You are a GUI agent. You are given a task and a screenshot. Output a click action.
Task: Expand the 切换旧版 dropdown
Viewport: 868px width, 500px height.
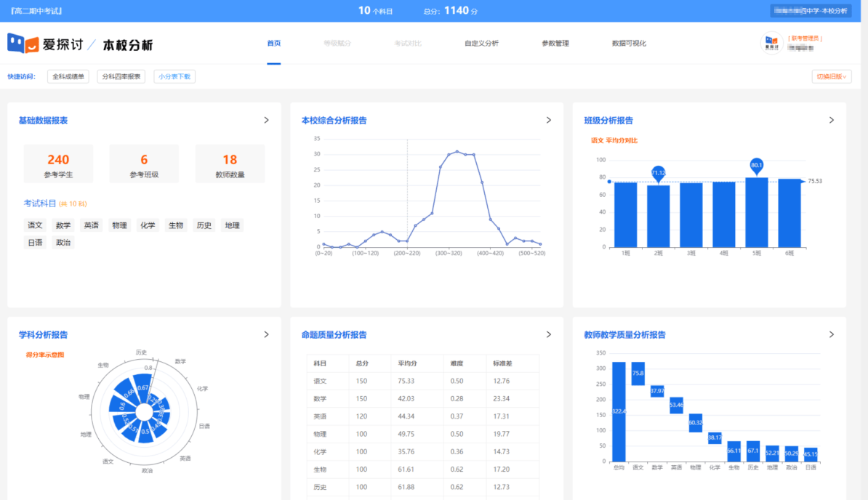pyautogui.click(x=832, y=76)
